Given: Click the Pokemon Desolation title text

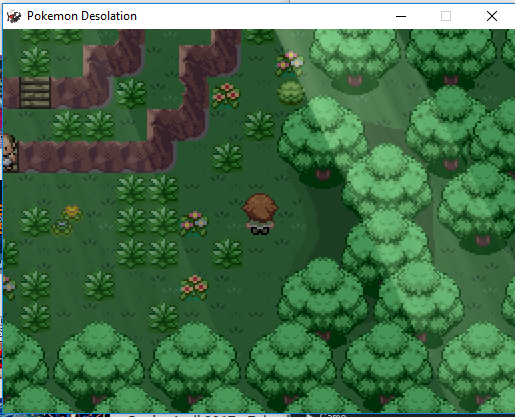Looking at the screenshot, I should click(x=82, y=16).
